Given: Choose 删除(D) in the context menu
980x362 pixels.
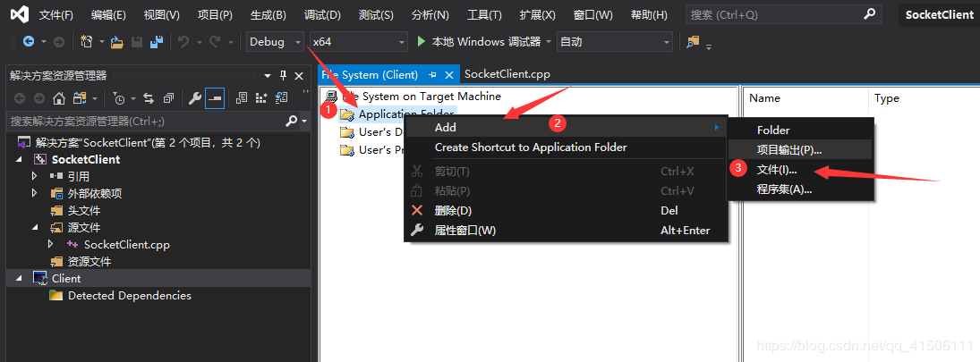Looking at the screenshot, I should (567, 210).
